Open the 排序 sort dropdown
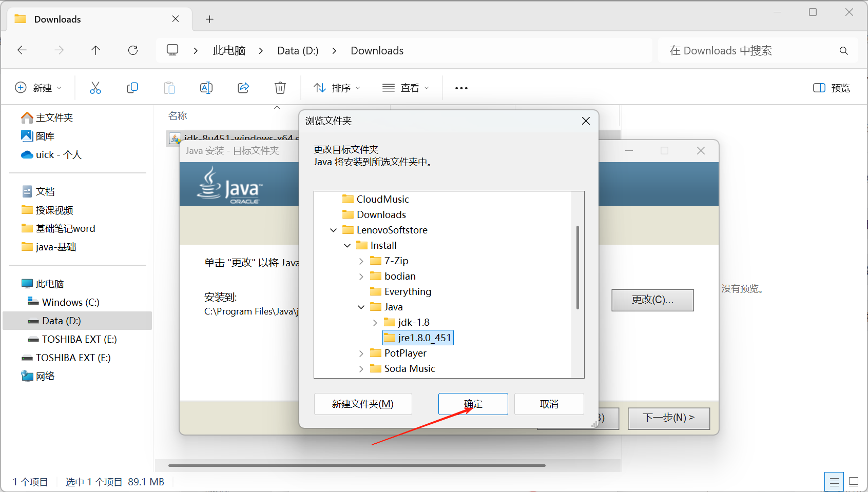 click(x=337, y=88)
